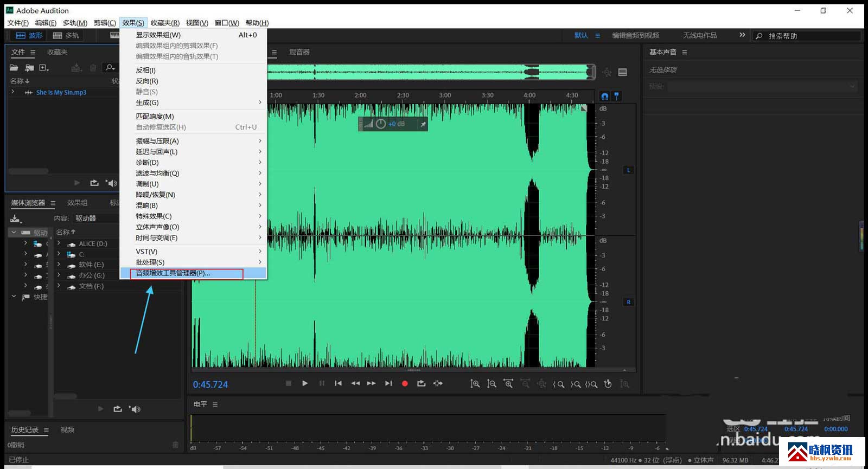Open the 内容 驱动器 dropdown
This screenshot has width=868, height=469.
(x=95, y=219)
